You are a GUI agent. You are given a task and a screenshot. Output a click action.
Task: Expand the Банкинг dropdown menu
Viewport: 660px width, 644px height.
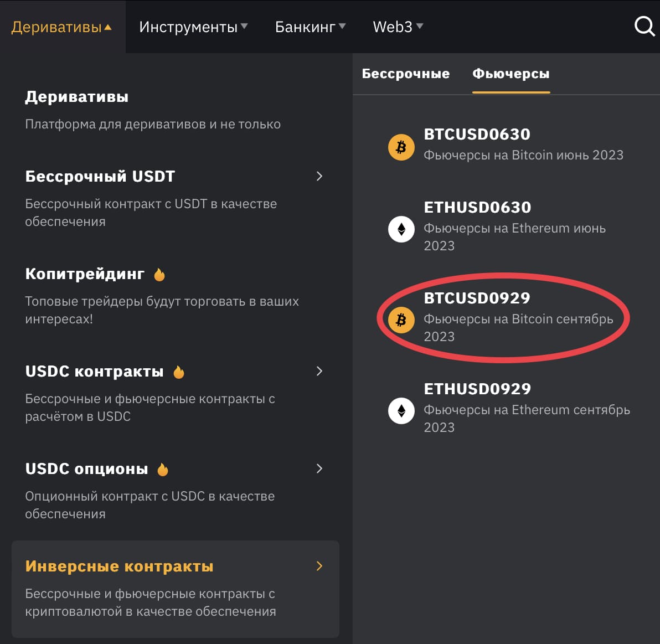(310, 27)
